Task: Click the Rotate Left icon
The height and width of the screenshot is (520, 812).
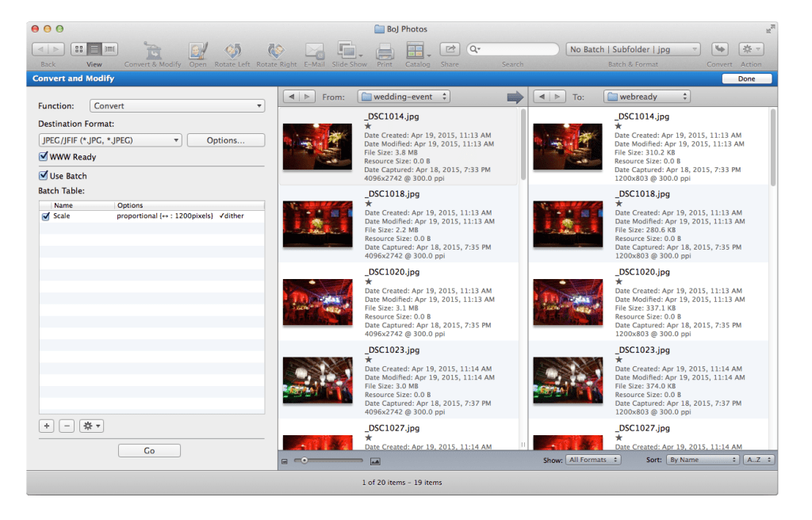Action: (232, 51)
